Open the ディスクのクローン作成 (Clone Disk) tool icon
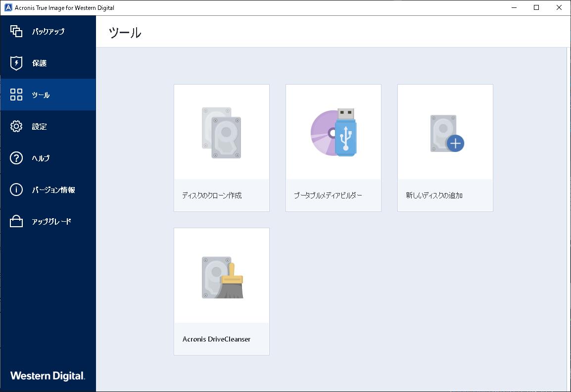571x392 pixels. [x=221, y=131]
